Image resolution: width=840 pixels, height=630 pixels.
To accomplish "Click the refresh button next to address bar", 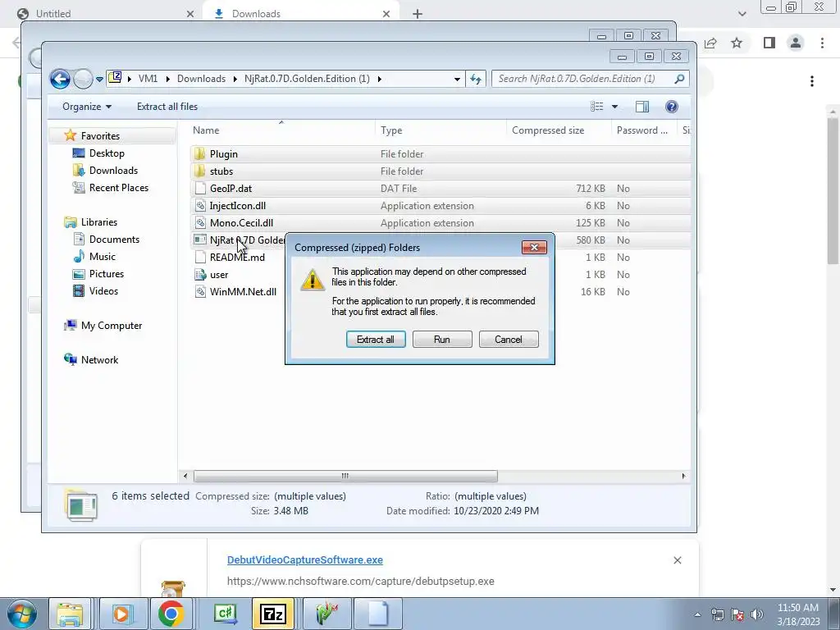I will pos(476,80).
